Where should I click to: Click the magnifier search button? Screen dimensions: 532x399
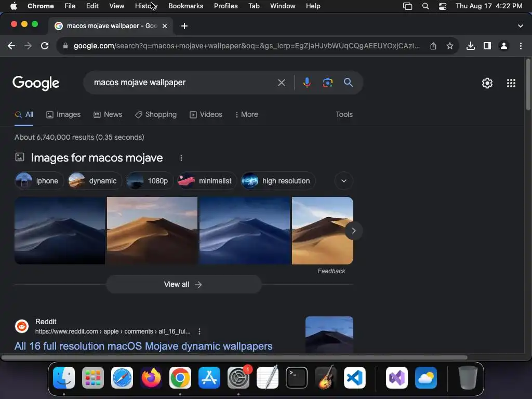348,83
